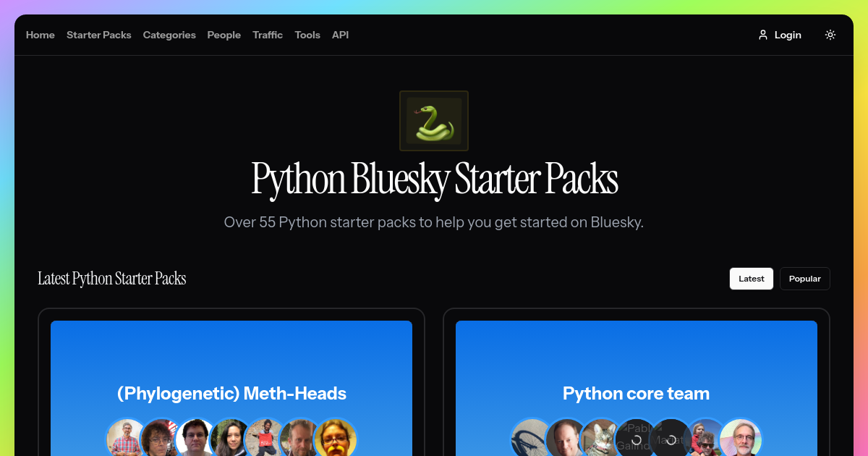Open the Starter Packs menu item
This screenshot has height=456, width=868.
tap(98, 34)
